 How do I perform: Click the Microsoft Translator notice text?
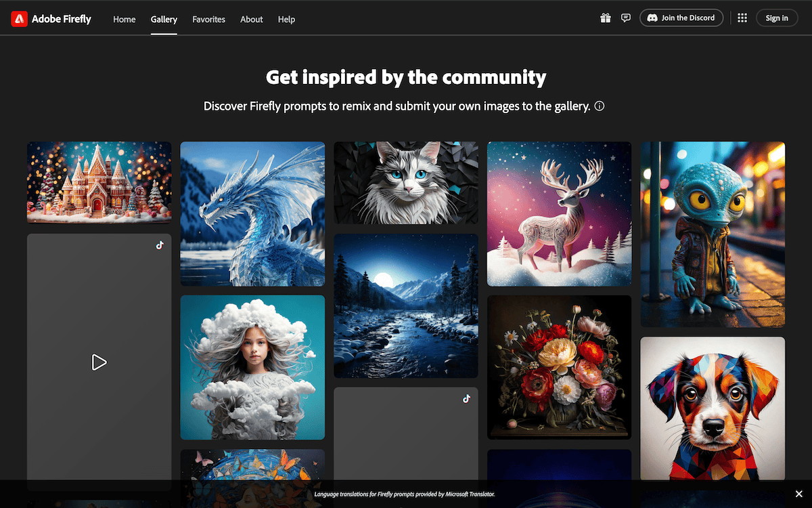[x=405, y=494]
